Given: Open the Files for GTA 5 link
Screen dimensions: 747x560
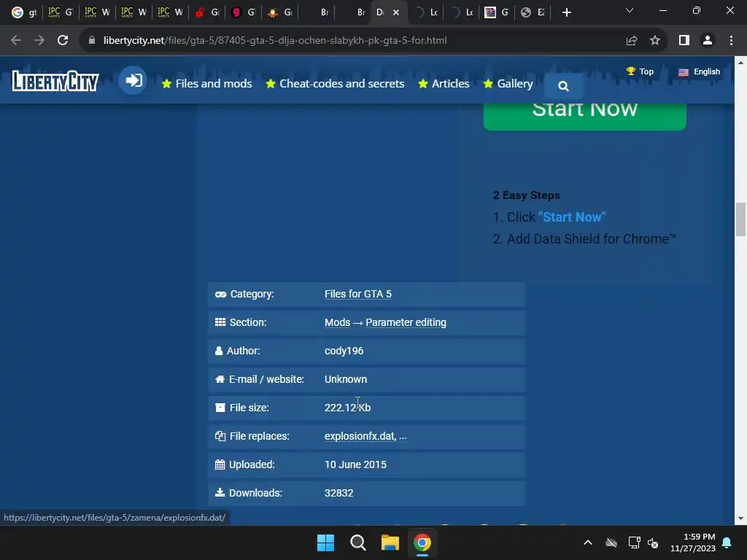Looking at the screenshot, I should (x=357, y=295).
